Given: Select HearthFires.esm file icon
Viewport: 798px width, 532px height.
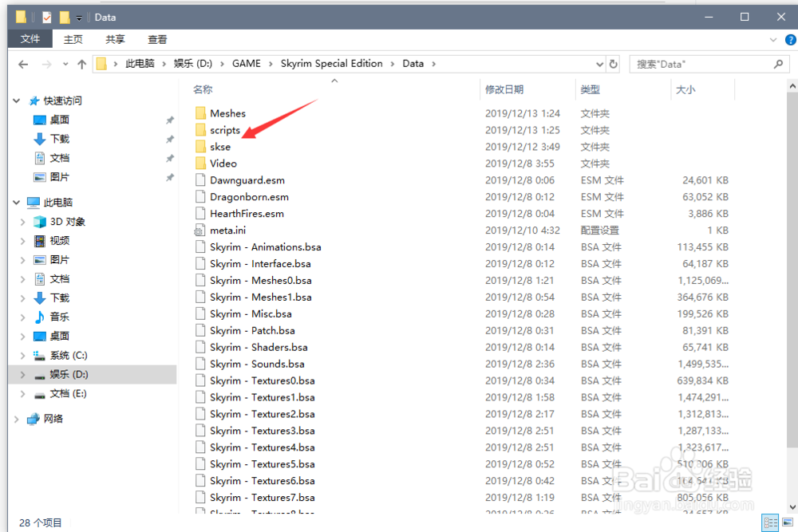Looking at the screenshot, I should coord(200,214).
